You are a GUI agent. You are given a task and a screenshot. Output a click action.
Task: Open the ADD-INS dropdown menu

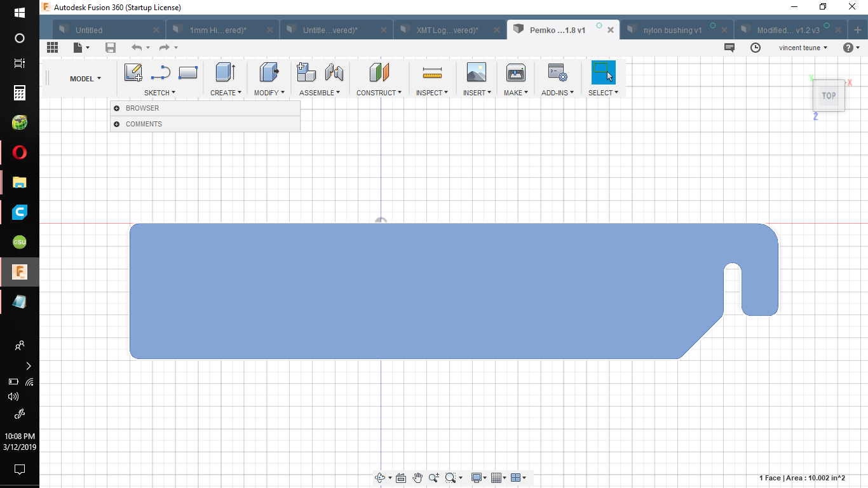pos(557,93)
